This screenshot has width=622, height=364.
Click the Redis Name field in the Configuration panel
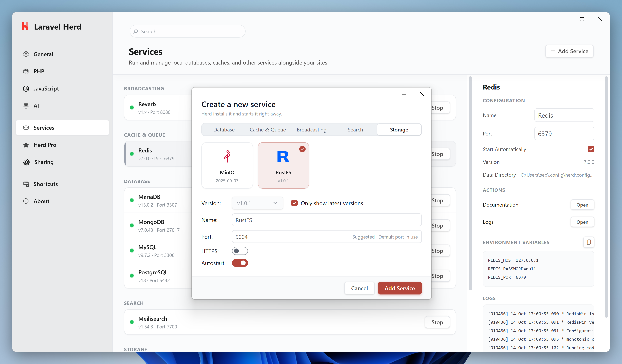(564, 115)
